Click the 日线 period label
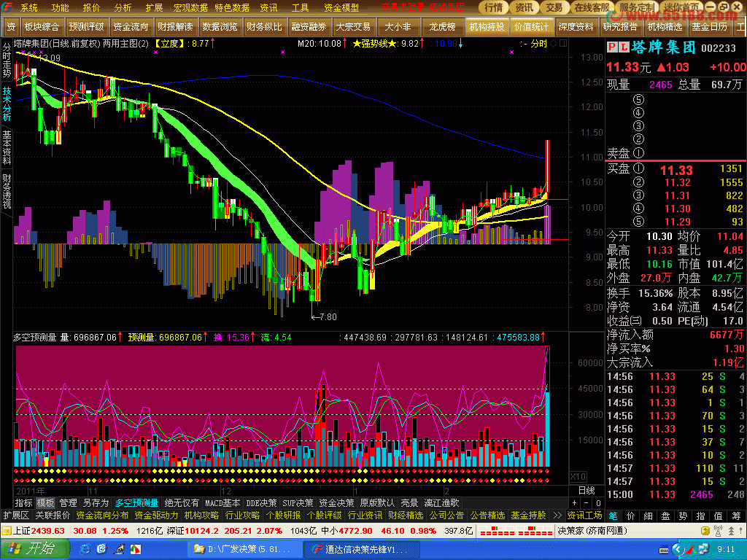This screenshot has height=560, width=747. point(587,491)
